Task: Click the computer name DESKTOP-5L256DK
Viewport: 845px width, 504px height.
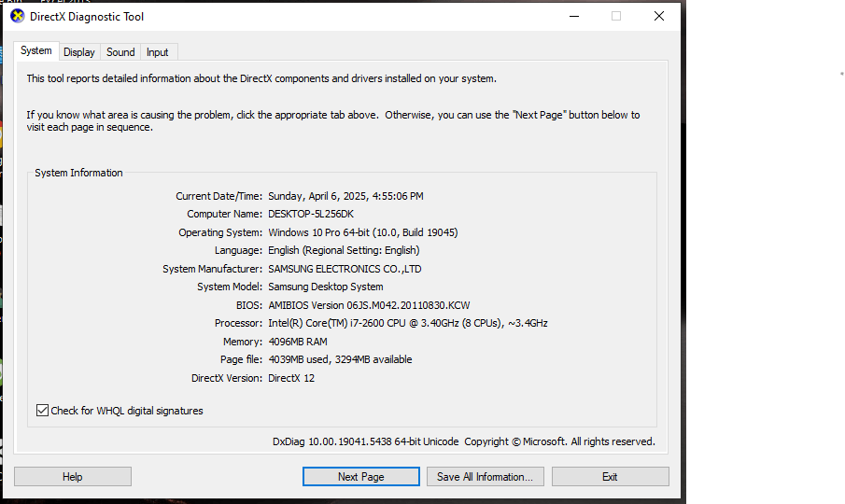Action: [311, 214]
